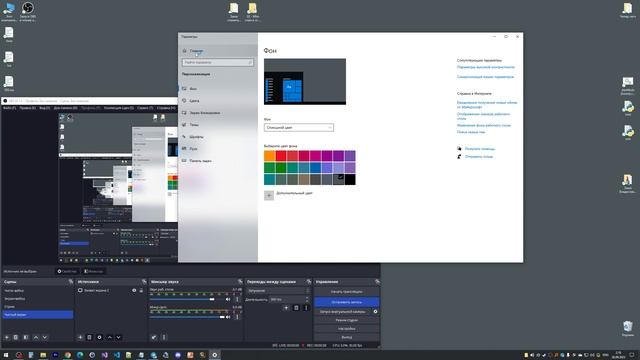Viewport: 640px width, 360px height.
Task: Click the background preview thumbnail in Settings
Action: point(305,82)
